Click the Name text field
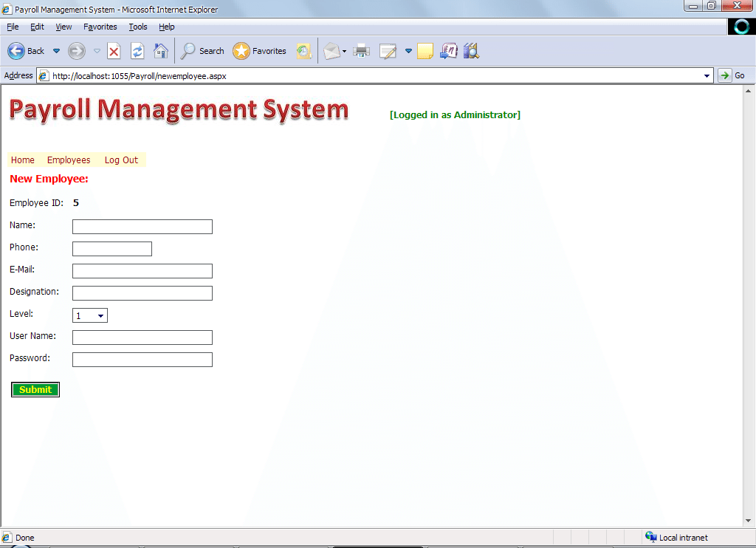The width and height of the screenshot is (756, 548). click(142, 227)
